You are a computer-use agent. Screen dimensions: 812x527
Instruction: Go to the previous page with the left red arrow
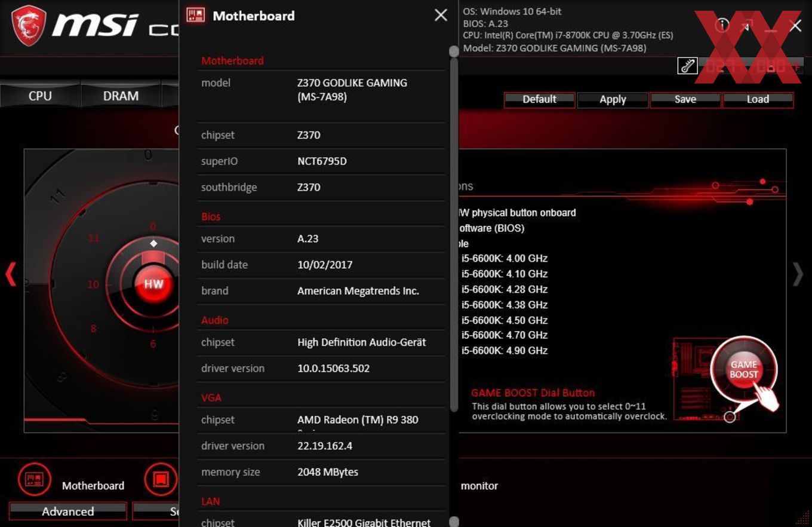(10, 274)
